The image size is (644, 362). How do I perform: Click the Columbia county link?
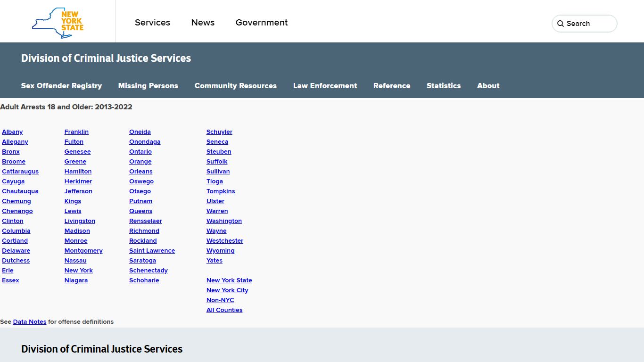pyautogui.click(x=16, y=231)
